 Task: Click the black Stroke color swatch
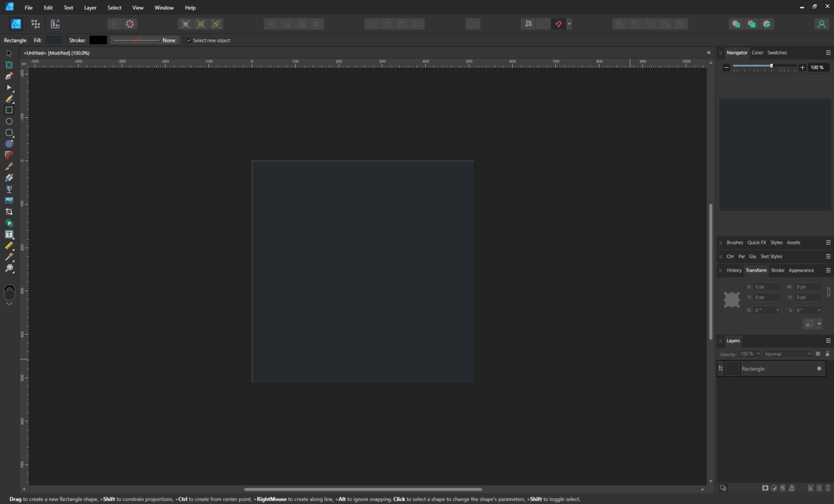coord(98,40)
